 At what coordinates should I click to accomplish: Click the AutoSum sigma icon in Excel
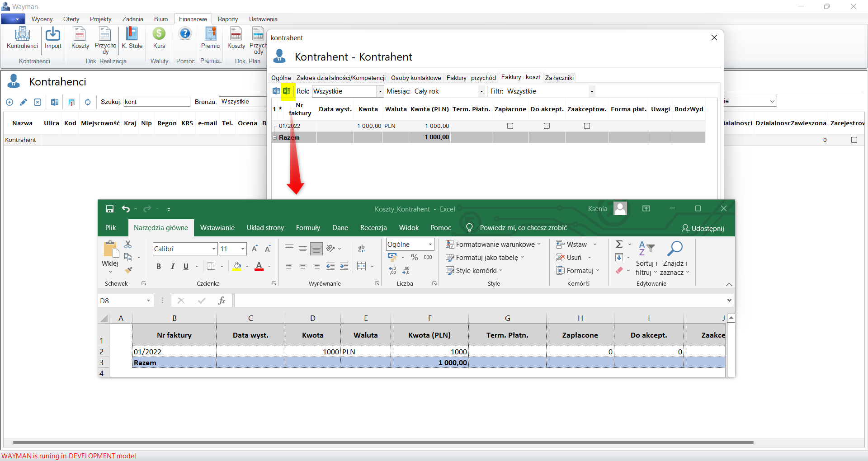[x=619, y=245]
